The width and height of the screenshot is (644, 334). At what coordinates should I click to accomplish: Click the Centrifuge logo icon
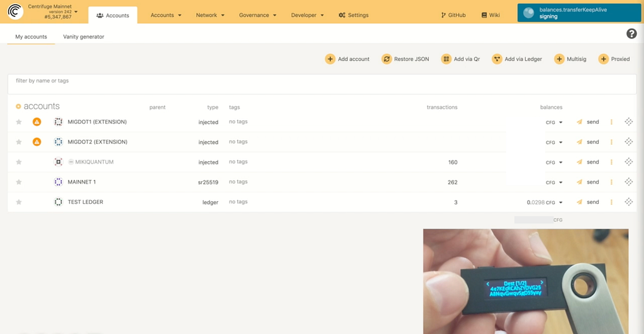(15, 11)
